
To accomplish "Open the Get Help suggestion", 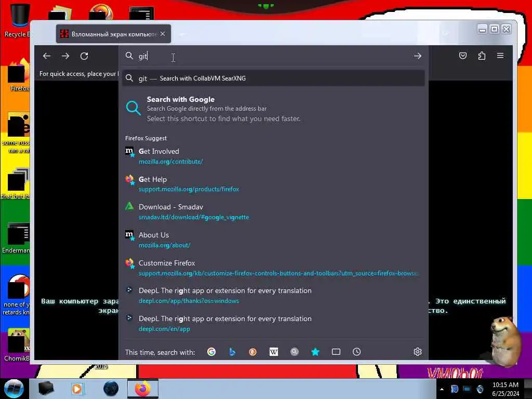I will tap(273, 184).
